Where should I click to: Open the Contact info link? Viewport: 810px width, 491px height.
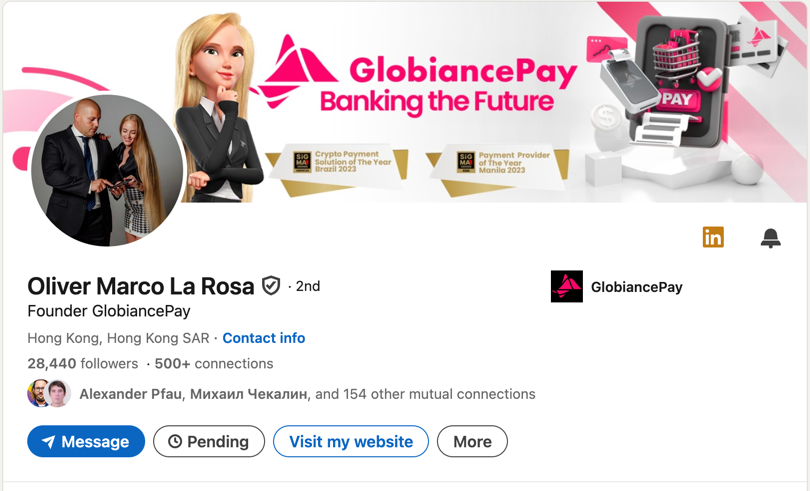(x=263, y=338)
